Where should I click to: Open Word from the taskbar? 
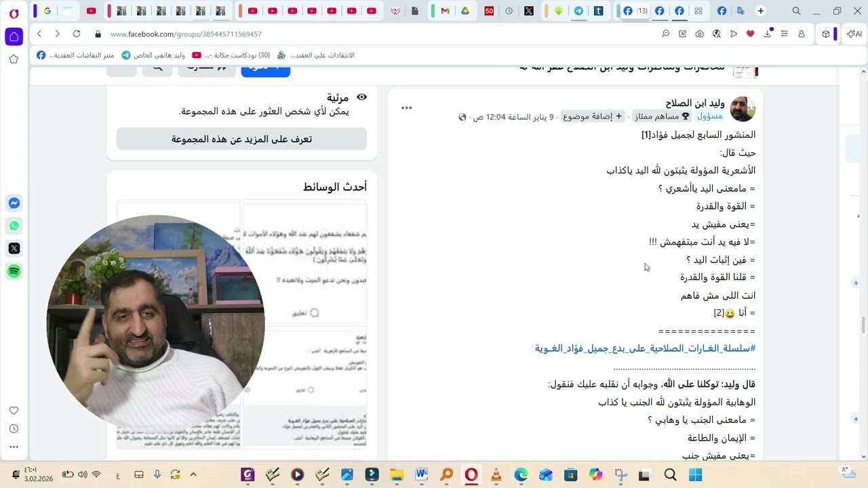tap(421, 475)
